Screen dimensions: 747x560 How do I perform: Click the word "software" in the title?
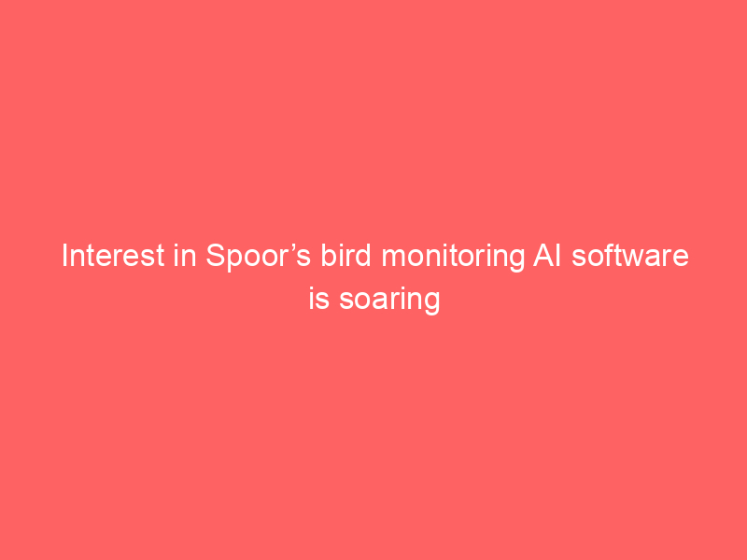click(629, 256)
